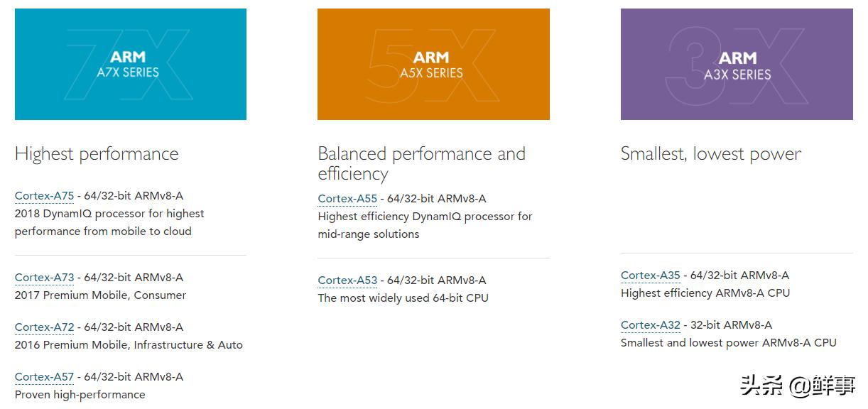
Task: Click the 2016 Premium Mobile, Infrastructure & Auto text
Action: (129, 345)
